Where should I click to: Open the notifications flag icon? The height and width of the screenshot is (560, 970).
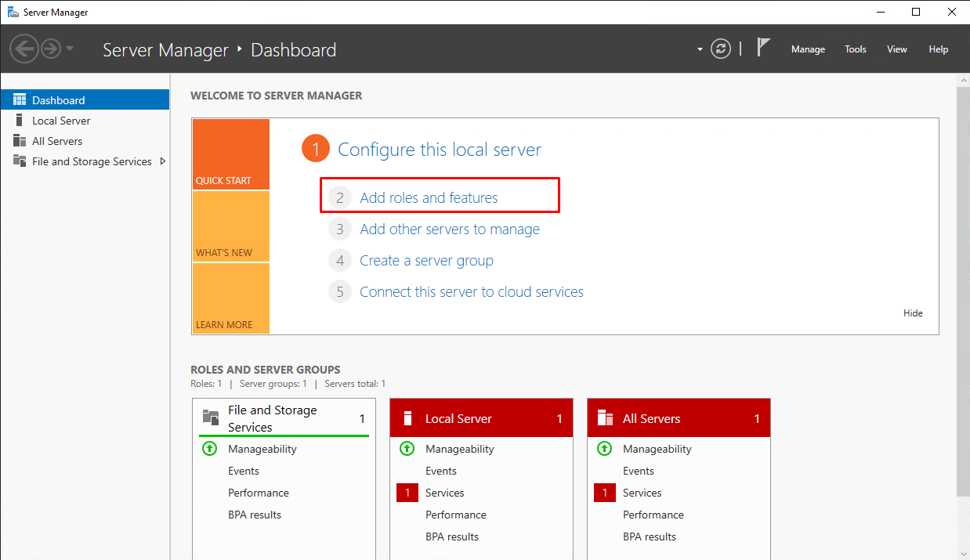[763, 48]
